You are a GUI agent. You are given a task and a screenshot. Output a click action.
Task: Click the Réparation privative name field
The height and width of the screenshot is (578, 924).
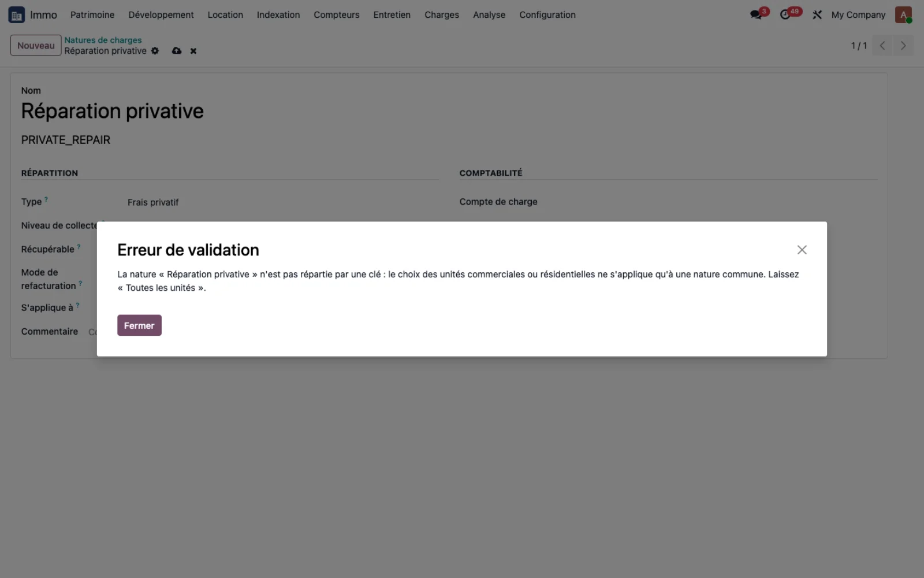click(113, 111)
